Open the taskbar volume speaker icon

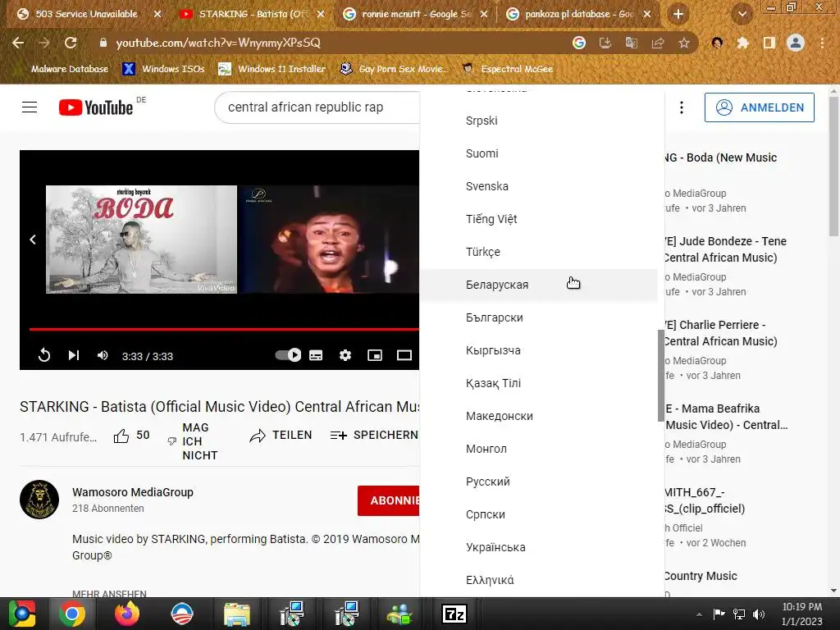[759, 614]
